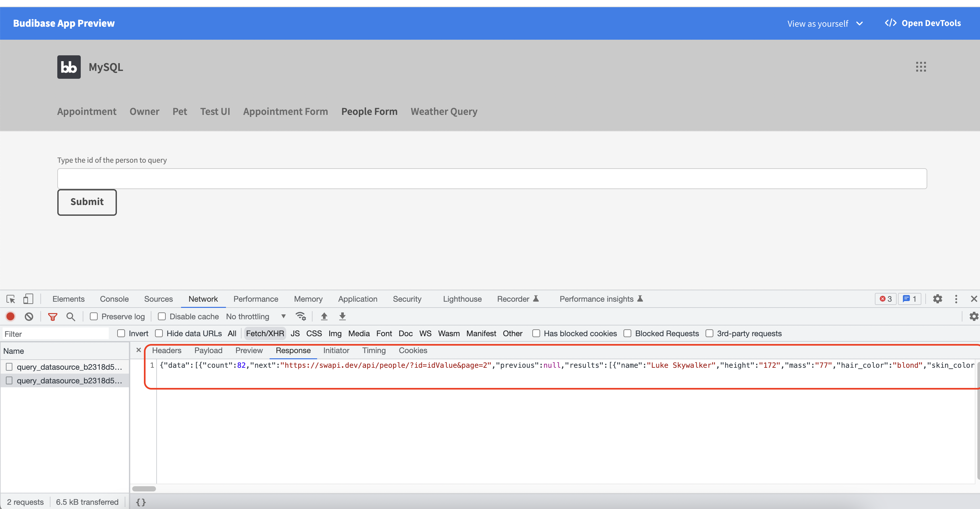The image size is (980, 509).
Task: Open the network request search
Action: coord(71,316)
